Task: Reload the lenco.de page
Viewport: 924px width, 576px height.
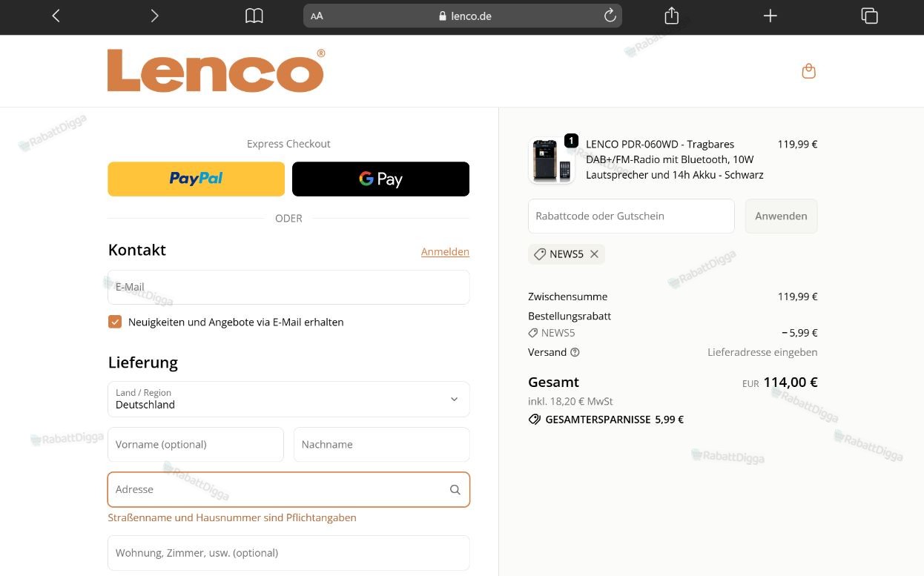Action: pyautogui.click(x=610, y=16)
